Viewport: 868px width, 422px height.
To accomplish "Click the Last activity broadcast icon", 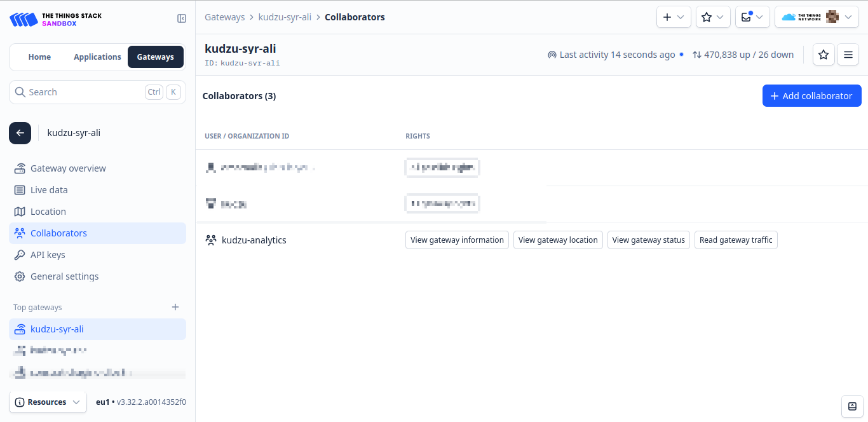I will click(552, 55).
